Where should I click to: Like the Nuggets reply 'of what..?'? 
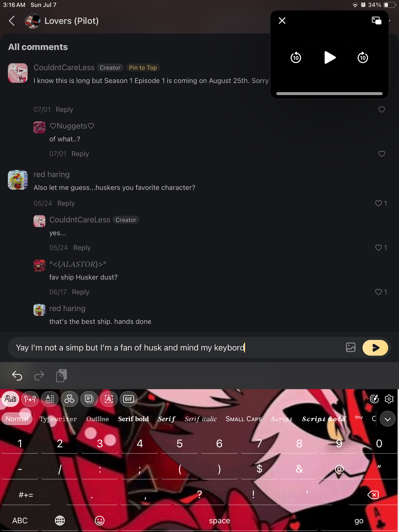point(382,154)
